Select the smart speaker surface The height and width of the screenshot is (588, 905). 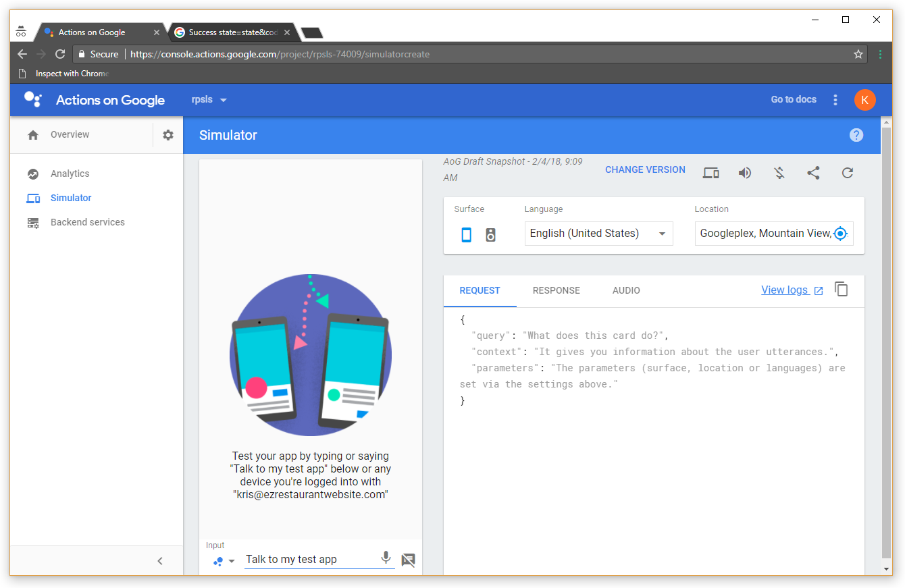[491, 234]
